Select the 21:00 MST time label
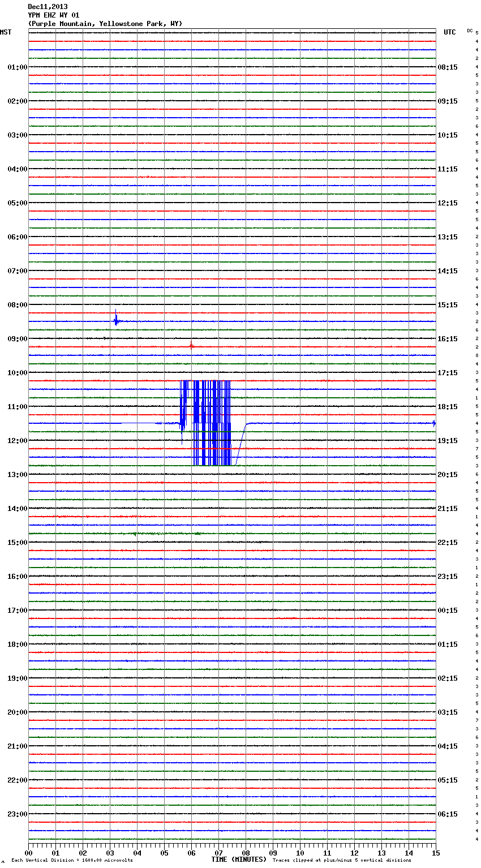 tap(18, 746)
